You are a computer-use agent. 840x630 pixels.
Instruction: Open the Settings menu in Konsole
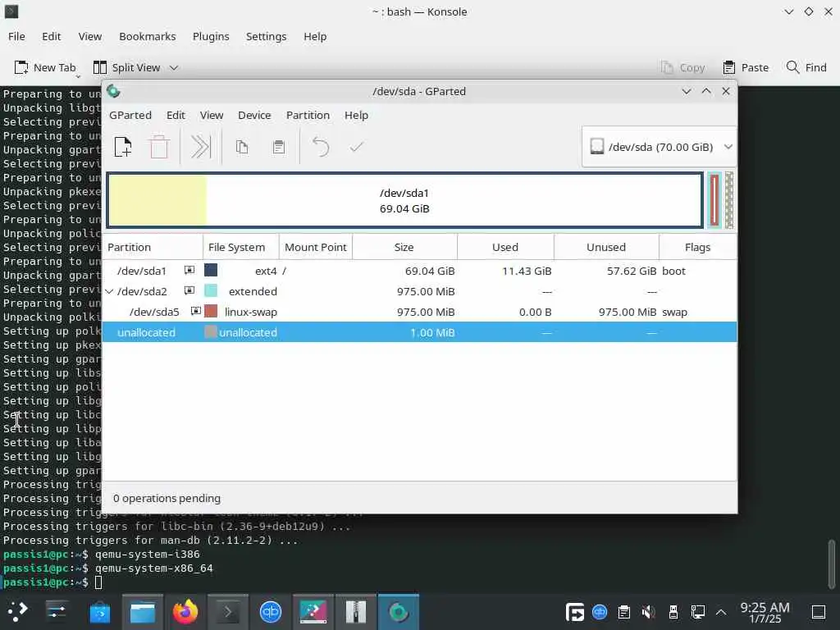(x=267, y=36)
